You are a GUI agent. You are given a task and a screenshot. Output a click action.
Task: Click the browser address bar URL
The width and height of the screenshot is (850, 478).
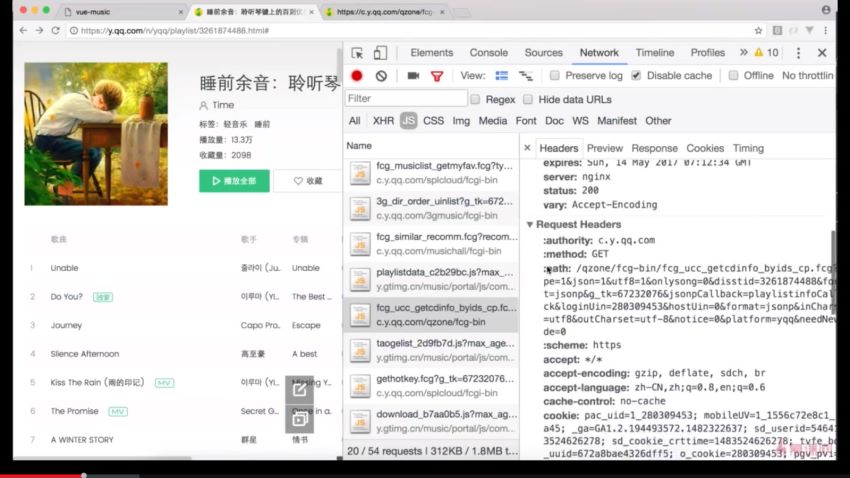175,31
